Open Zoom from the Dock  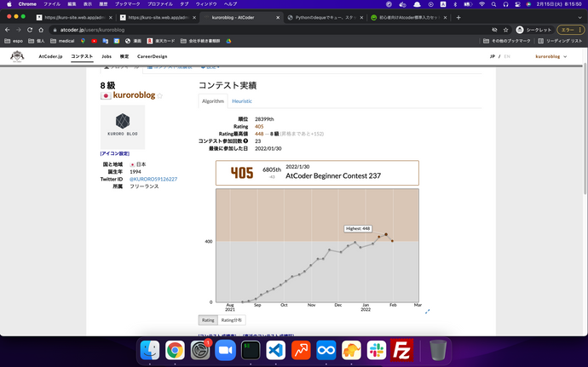[225, 350]
